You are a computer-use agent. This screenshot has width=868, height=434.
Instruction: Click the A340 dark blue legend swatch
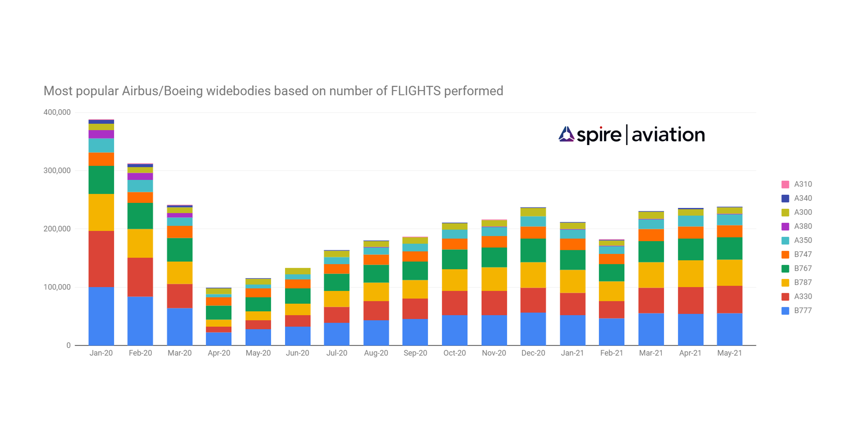pos(785,198)
